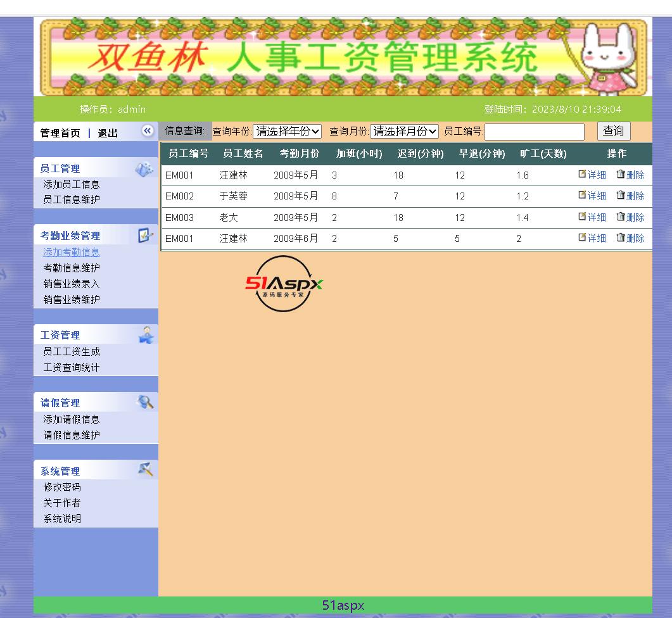Click the 系统管理 hammer icon

[146, 469]
